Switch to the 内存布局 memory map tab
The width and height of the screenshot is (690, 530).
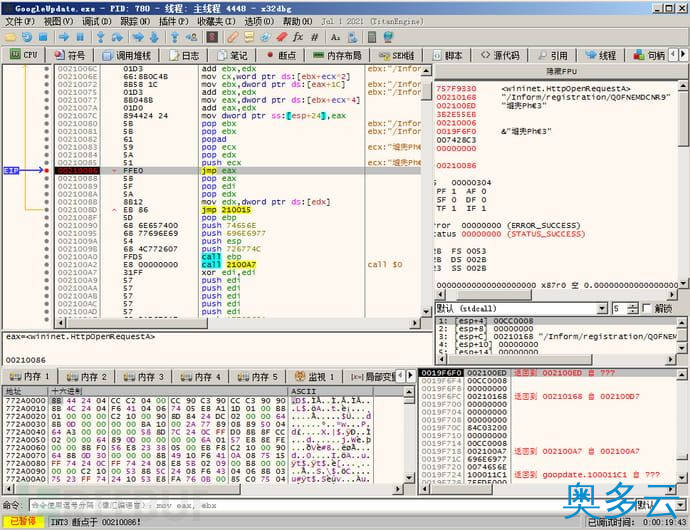pyautogui.click(x=338, y=55)
